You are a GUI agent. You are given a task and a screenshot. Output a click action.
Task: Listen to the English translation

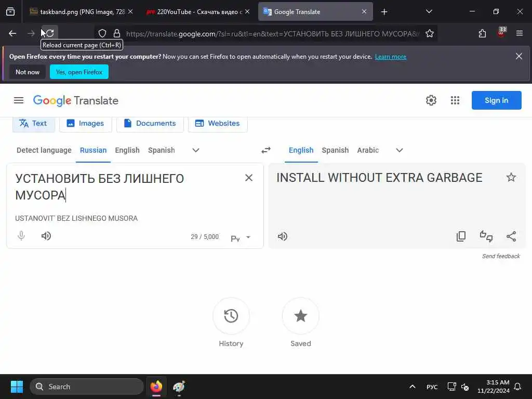282,236
